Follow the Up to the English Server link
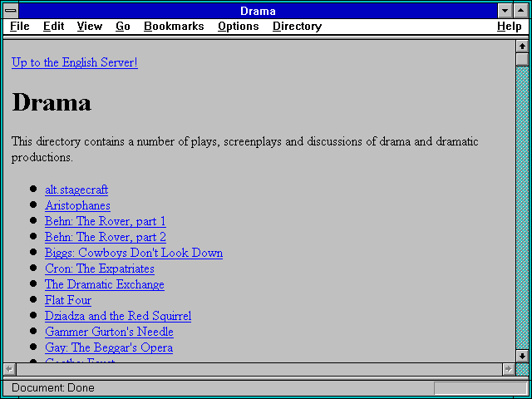 pos(75,63)
